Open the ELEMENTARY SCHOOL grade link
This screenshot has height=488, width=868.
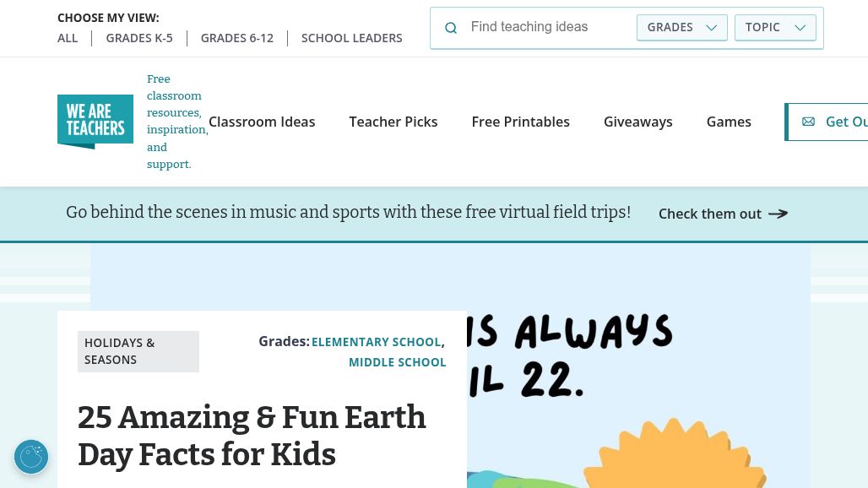(376, 341)
